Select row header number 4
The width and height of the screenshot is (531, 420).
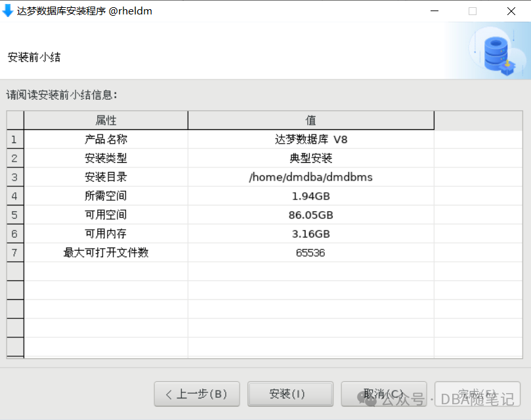[x=15, y=196]
